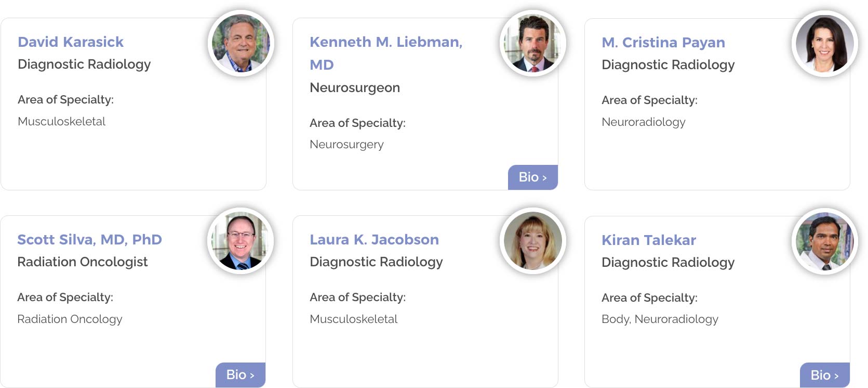View Scott Silva's Bio page

[x=241, y=375]
